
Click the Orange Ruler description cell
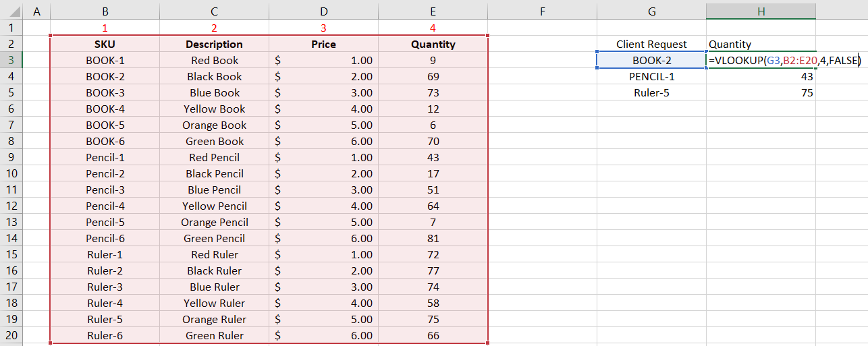tap(214, 319)
